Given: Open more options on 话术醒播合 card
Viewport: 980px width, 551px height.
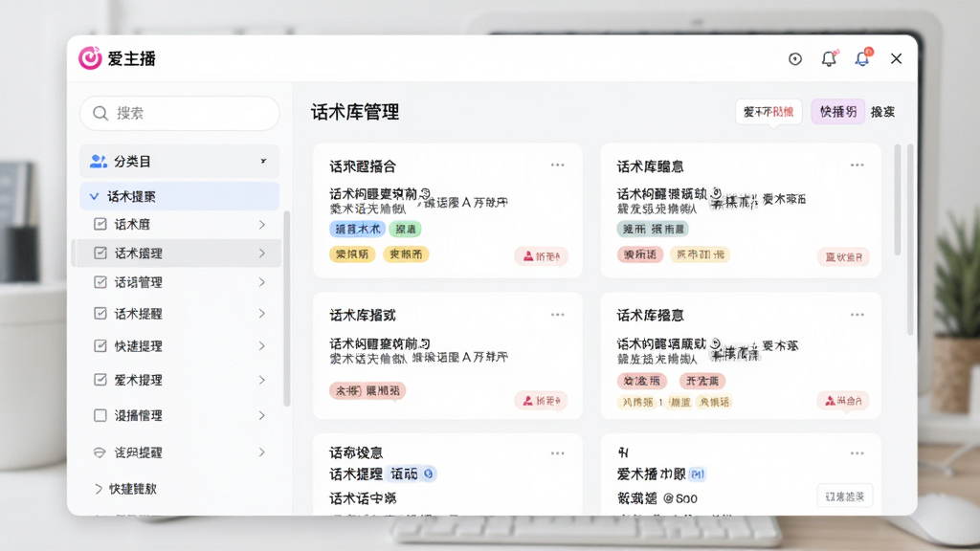Looking at the screenshot, I should [558, 165].
